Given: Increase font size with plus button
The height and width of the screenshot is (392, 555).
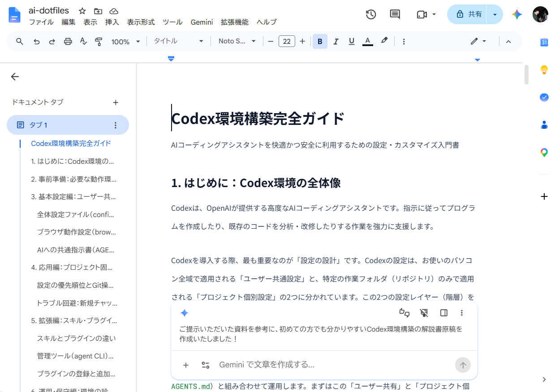Looking at the screenshot, I should click(x=302, y=41).
